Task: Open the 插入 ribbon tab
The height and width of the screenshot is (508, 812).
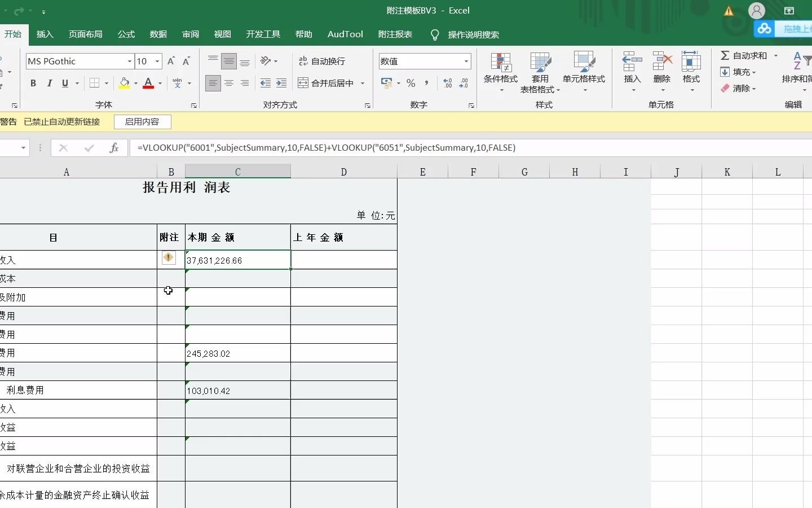Action: [45, 34]
